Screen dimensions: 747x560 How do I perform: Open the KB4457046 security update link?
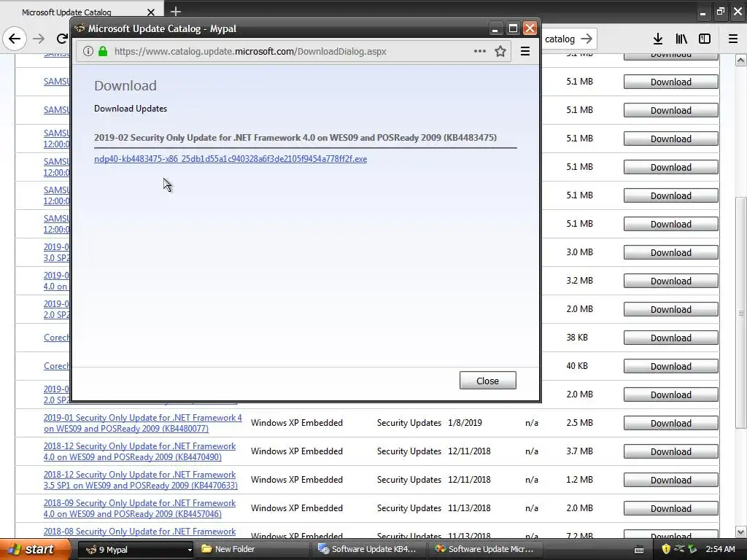point(139,508)
